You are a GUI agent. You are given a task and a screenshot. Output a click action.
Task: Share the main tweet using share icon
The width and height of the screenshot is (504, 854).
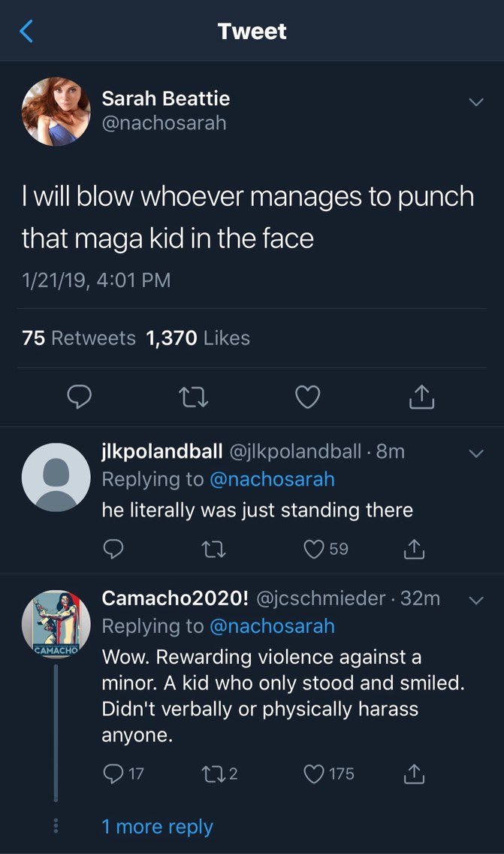click(x=422, y=396)
